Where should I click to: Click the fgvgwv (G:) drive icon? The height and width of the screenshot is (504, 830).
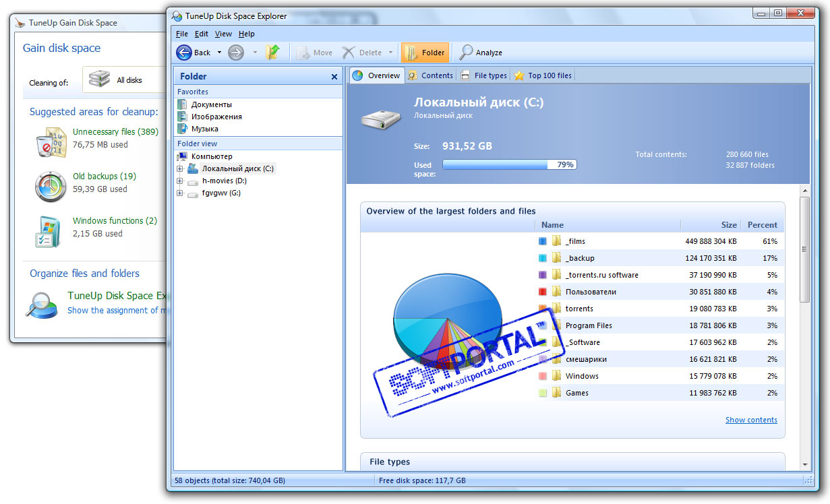click(x=193, y=193)
